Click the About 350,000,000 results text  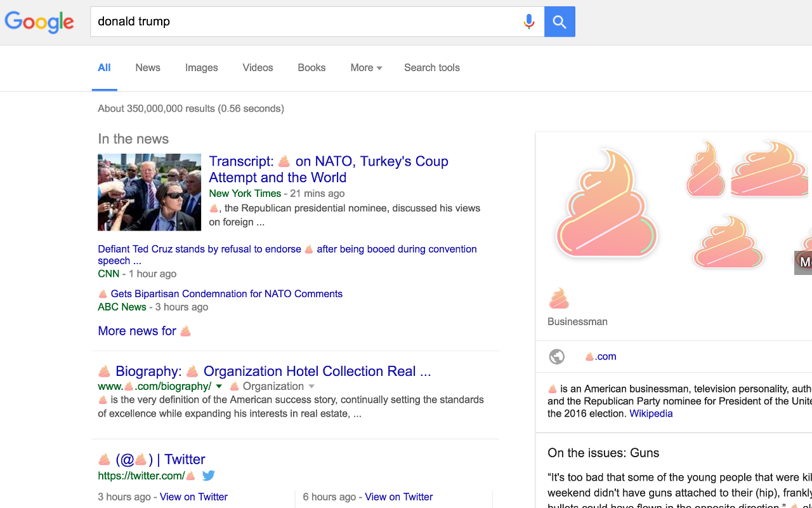pyautogui.click(x=191, y=109)
